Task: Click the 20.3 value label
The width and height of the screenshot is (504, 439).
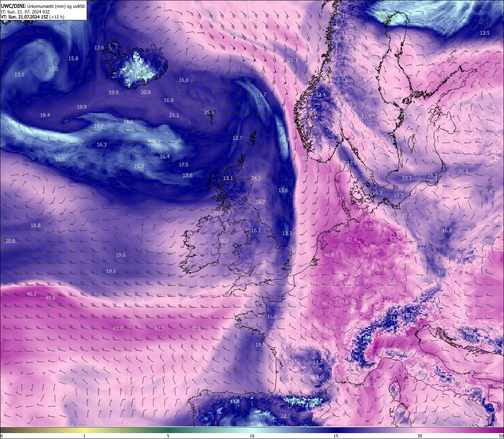Action: point(463,171)
